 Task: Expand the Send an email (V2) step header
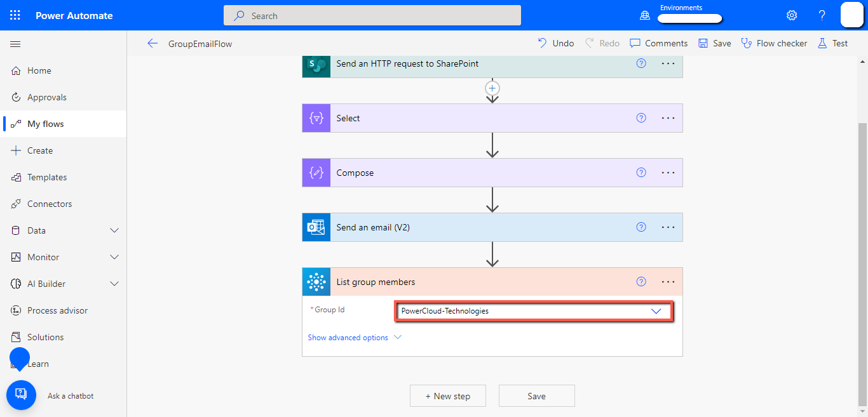(x=492, y=227)
